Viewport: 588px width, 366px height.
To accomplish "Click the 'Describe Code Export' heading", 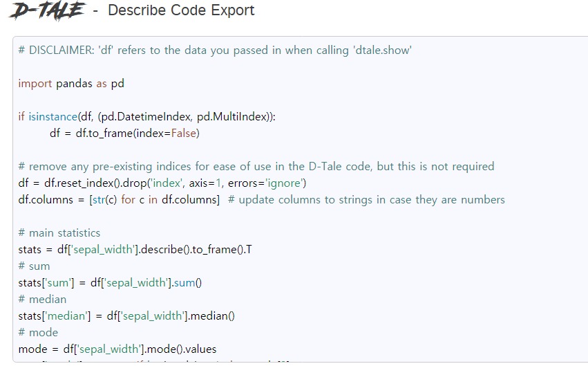I will [181, 10].
